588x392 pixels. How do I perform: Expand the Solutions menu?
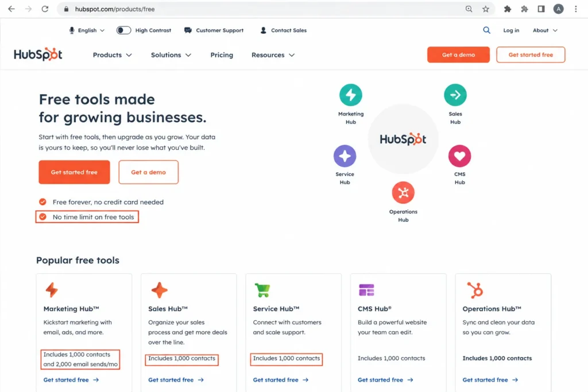click(x=171, y=55)
